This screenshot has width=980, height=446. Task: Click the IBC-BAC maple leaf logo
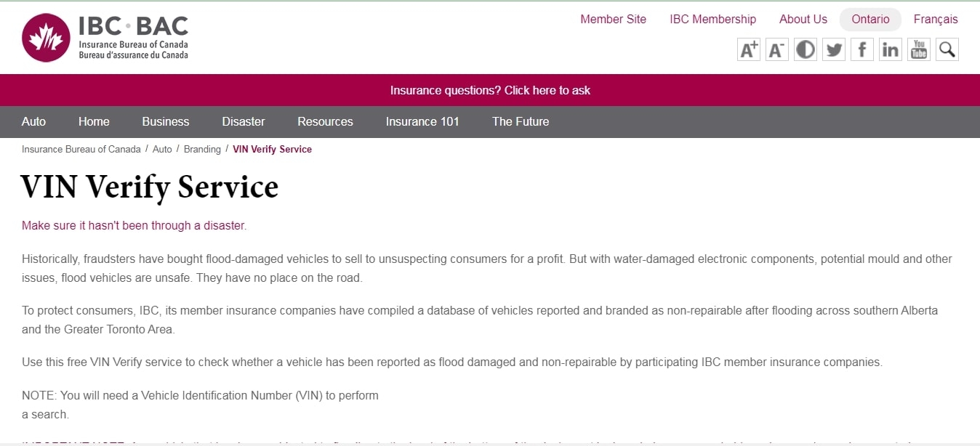(47, 38)
